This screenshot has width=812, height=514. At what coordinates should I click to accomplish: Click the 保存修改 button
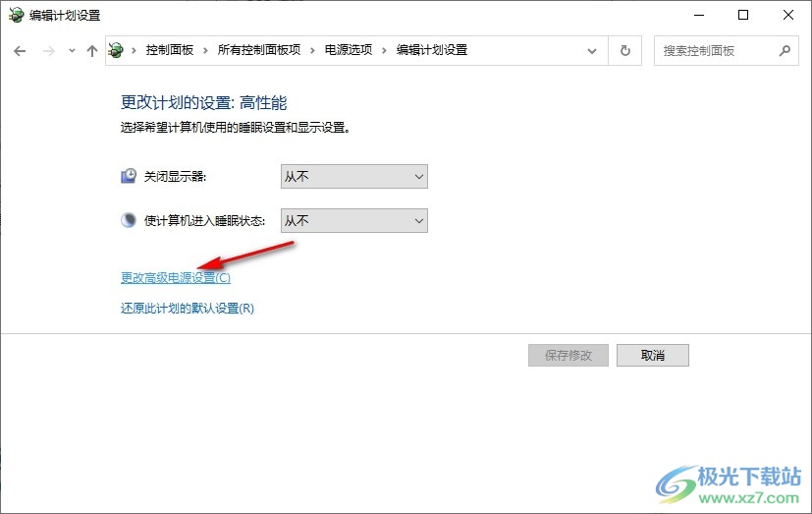568,356
